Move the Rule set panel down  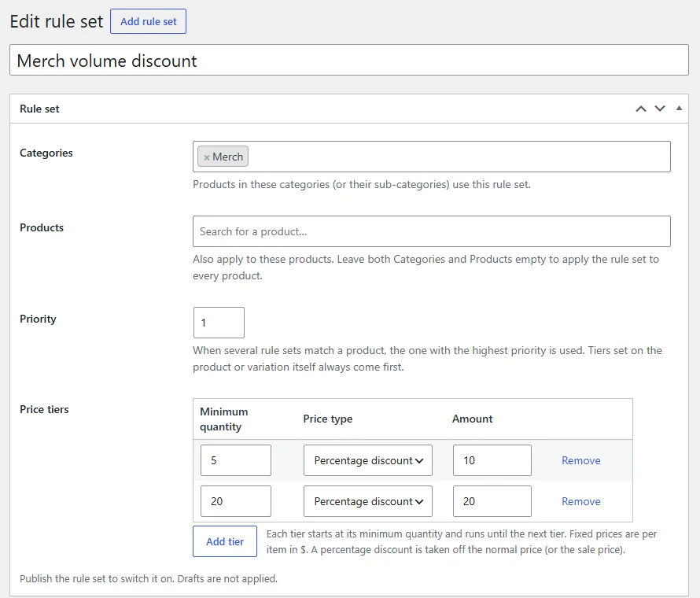tap(660, 109)
